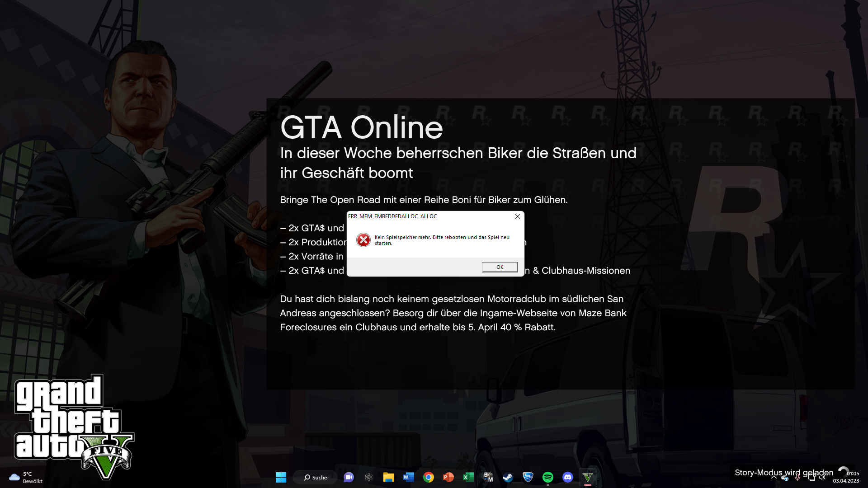Screen dimensions: 868x488
Task: Open Spotify from the taskbar
Action: (548, 477)
